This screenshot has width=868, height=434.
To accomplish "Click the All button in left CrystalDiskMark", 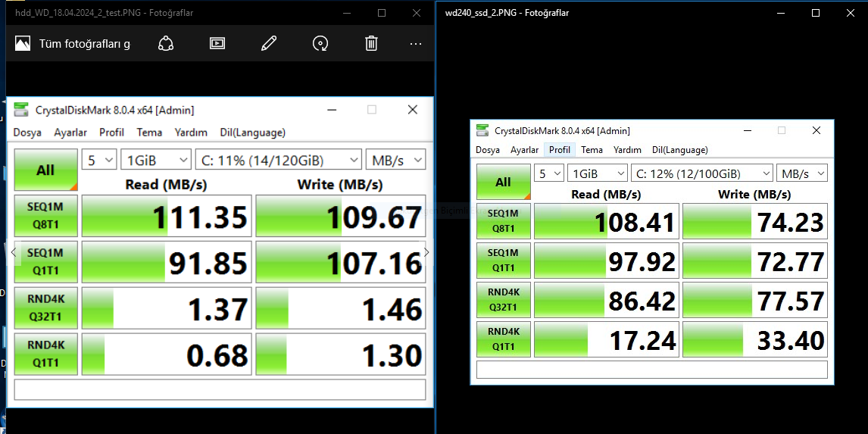I will pyautogui.click(x=45, y=170).
